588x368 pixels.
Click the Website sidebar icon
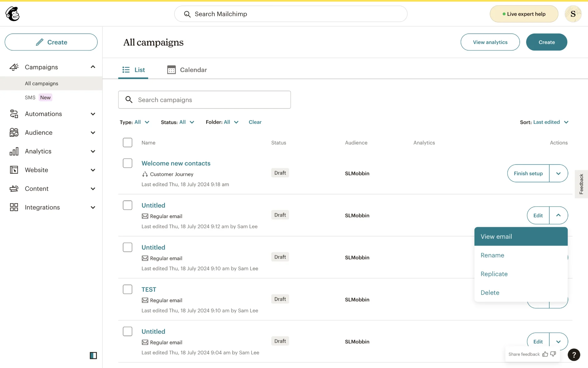[14, 170]
